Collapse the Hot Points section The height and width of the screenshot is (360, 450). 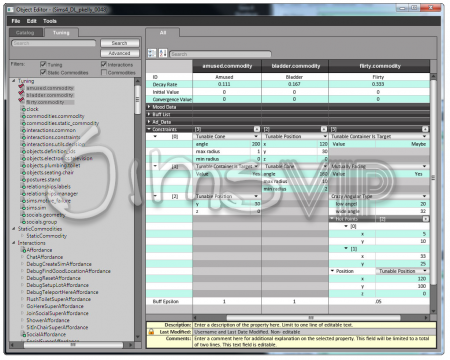[x=332, y=219]
